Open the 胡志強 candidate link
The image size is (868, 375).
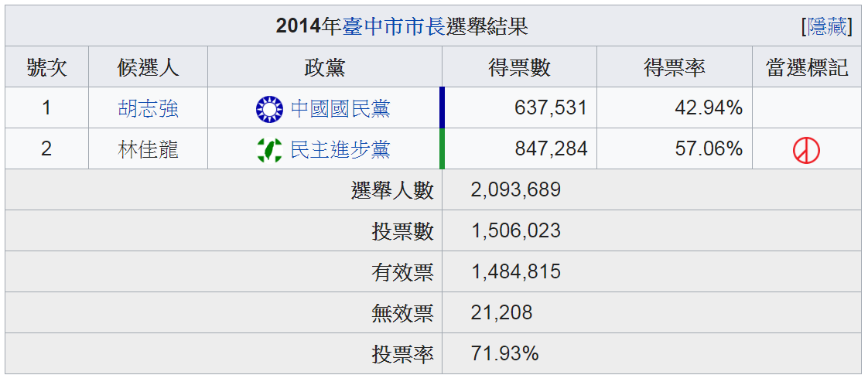pos(148,108)
